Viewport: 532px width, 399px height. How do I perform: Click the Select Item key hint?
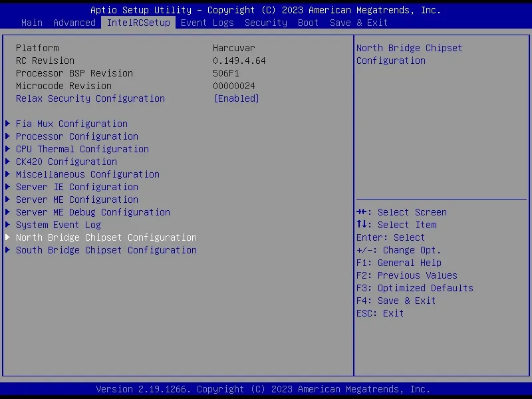coord(396,225)
